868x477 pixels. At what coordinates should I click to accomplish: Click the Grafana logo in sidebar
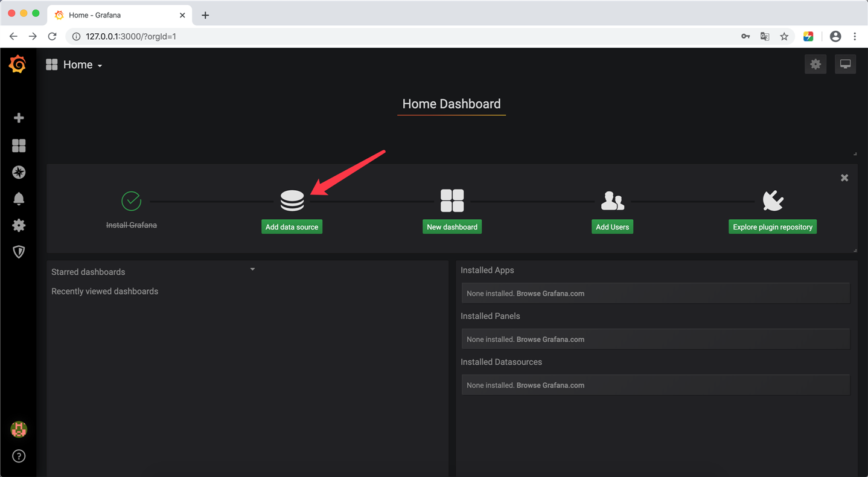tap(18, 64)
